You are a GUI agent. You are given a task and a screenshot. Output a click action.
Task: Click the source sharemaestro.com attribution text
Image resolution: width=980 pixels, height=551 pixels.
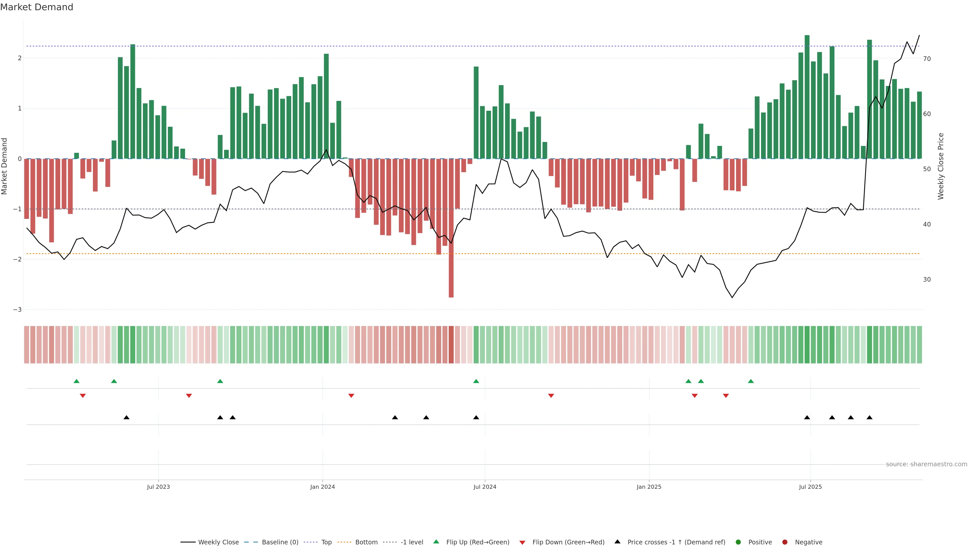pos(926,464)
